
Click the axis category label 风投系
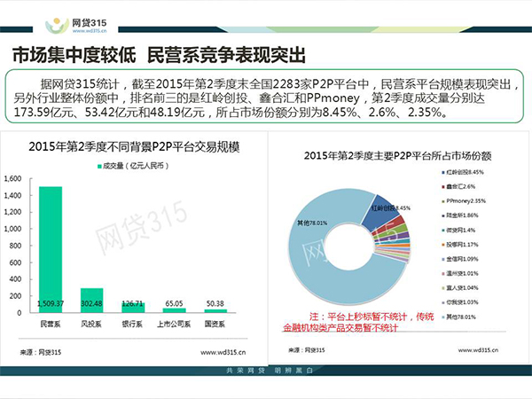pyautogui.click(x=91, y=324)
